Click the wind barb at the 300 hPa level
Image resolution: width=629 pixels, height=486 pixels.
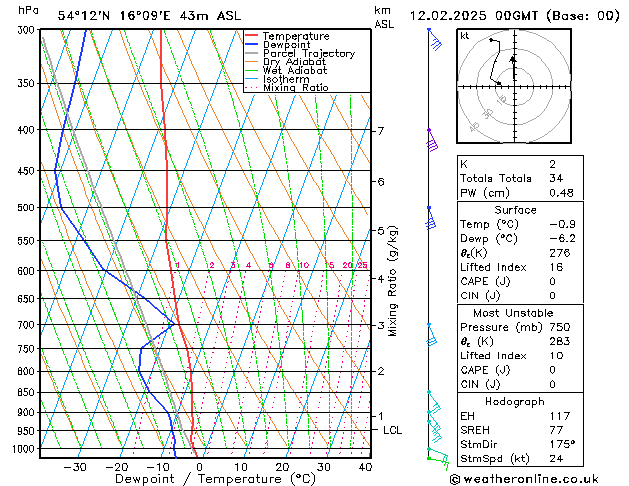click(435, 39)
